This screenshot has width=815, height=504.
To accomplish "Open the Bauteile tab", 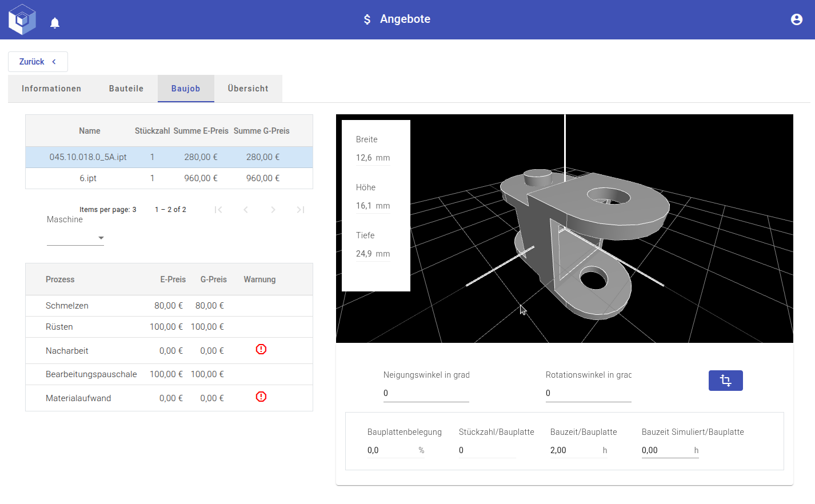I will [x=126, y=89].
